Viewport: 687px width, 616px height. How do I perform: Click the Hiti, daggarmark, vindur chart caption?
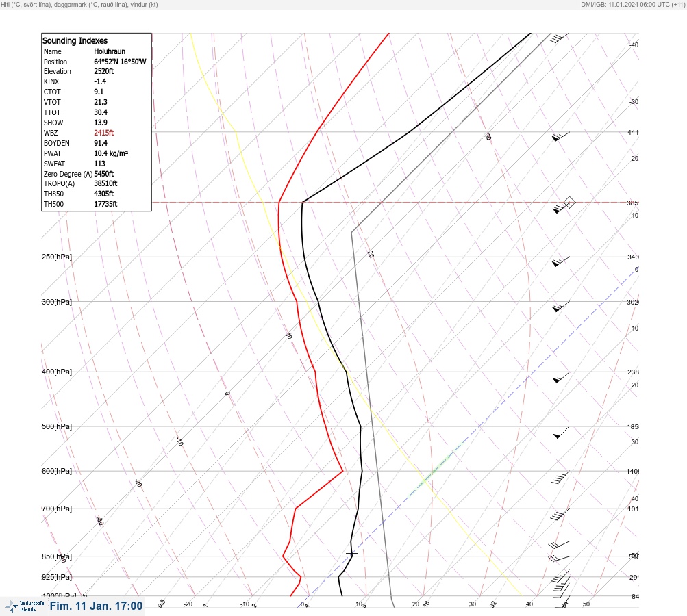coord(79,4)
